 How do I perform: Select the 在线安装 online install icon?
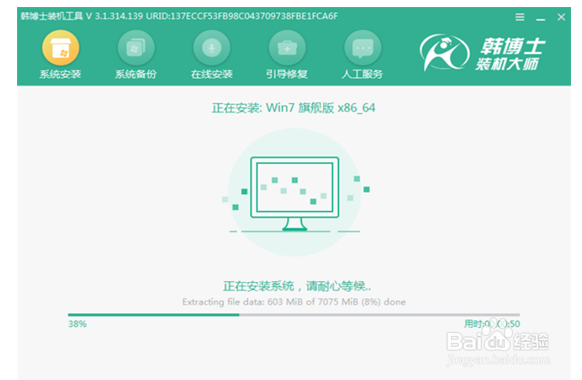212,48
